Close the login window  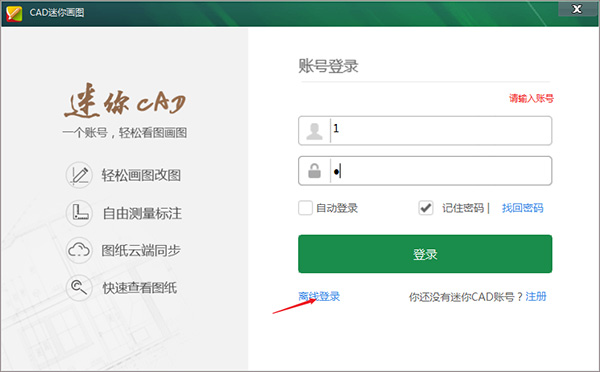[x=577, y=9]
